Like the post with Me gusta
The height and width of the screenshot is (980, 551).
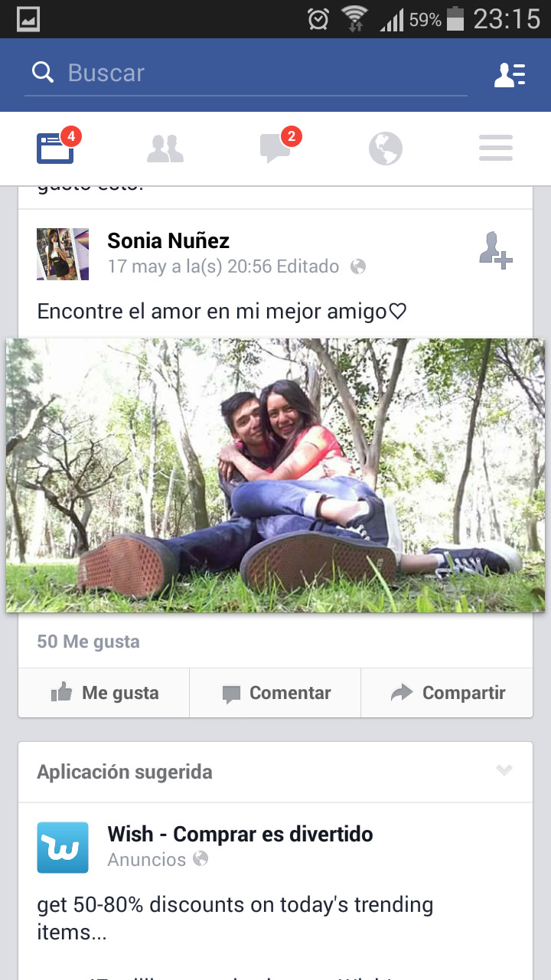click(x=104, y=693)
